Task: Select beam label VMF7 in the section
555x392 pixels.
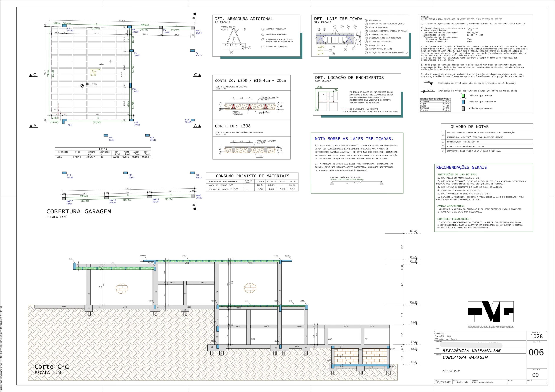Action: click(64, 307)
